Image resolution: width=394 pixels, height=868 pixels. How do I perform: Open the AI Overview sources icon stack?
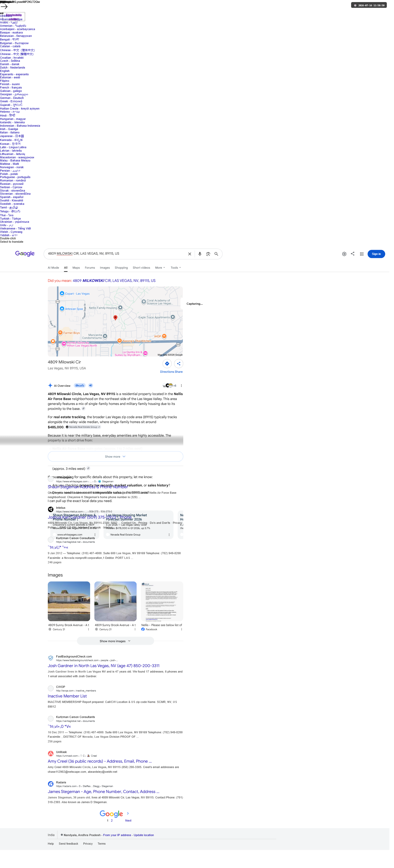tap(171, 390)
